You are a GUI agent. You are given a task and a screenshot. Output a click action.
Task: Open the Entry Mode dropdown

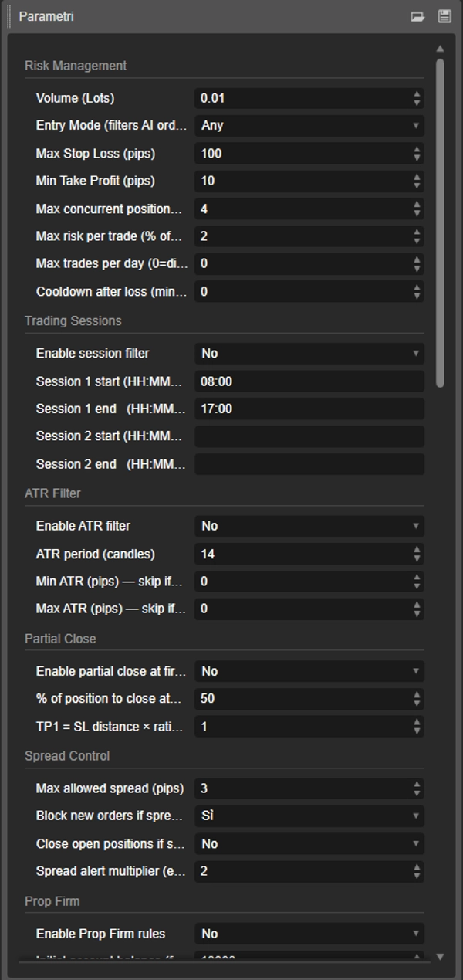309,126
